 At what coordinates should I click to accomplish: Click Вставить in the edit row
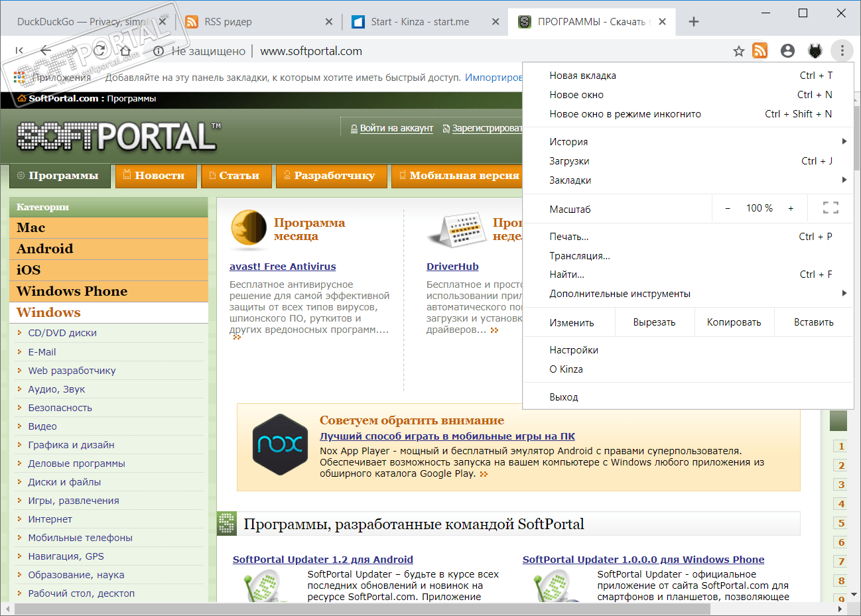pyautogui.click(x=814, y=322)
